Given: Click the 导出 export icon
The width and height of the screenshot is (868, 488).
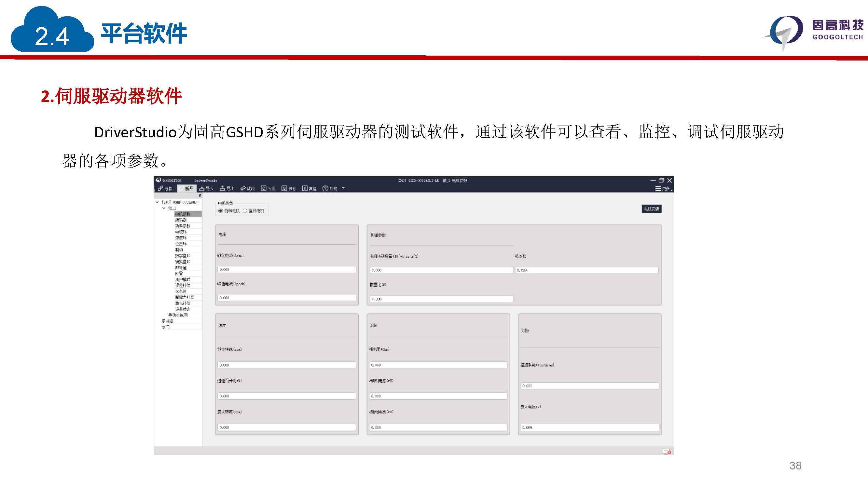Looking at the screenshot, I should 222,188.
